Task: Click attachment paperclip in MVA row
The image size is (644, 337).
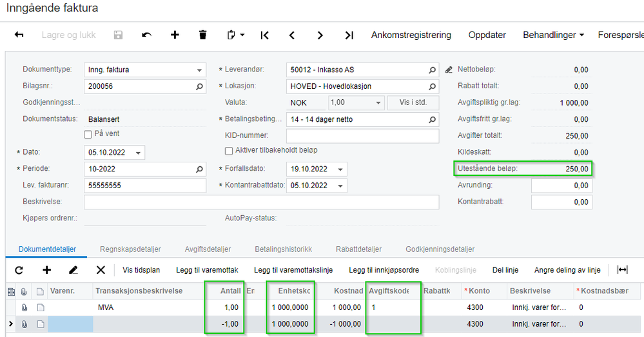Action: (x=24, y=307)
